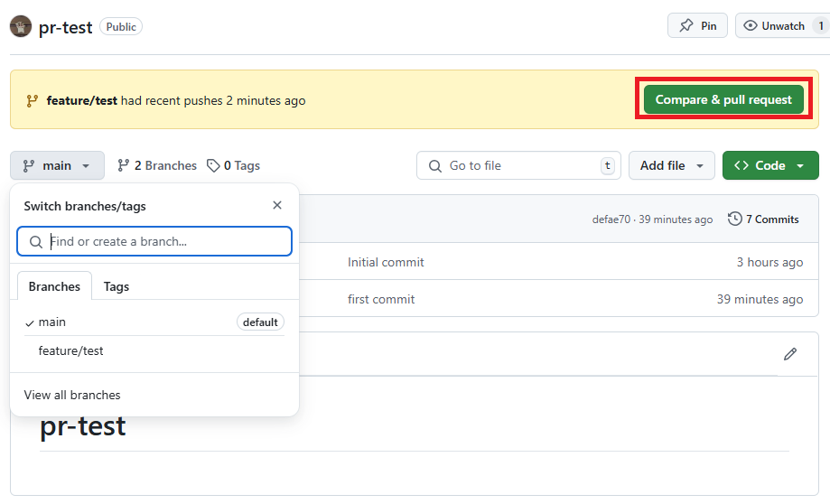Screen dimensions: 830x504
Task: Click the branch icon in the yellow banner
Action: 33,101
